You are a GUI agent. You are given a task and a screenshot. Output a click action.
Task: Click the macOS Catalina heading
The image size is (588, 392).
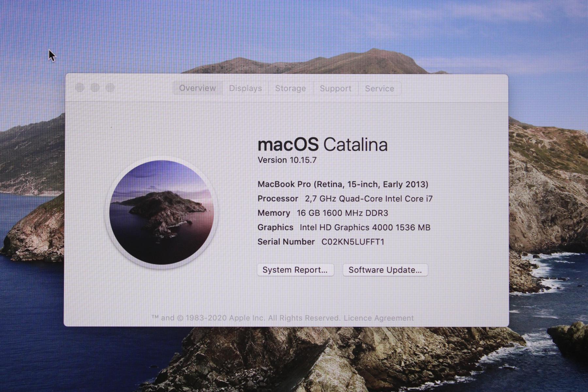tap(322, 144)
